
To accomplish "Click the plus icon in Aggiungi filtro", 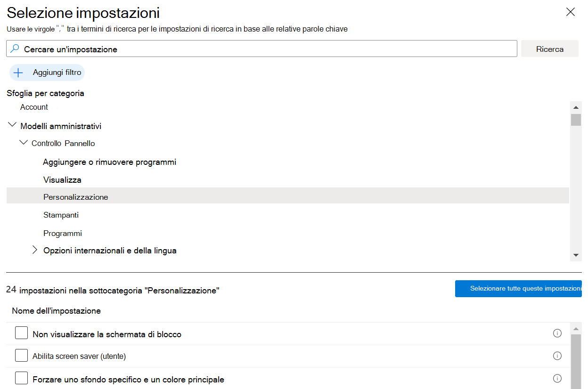I will click(18, 73).
